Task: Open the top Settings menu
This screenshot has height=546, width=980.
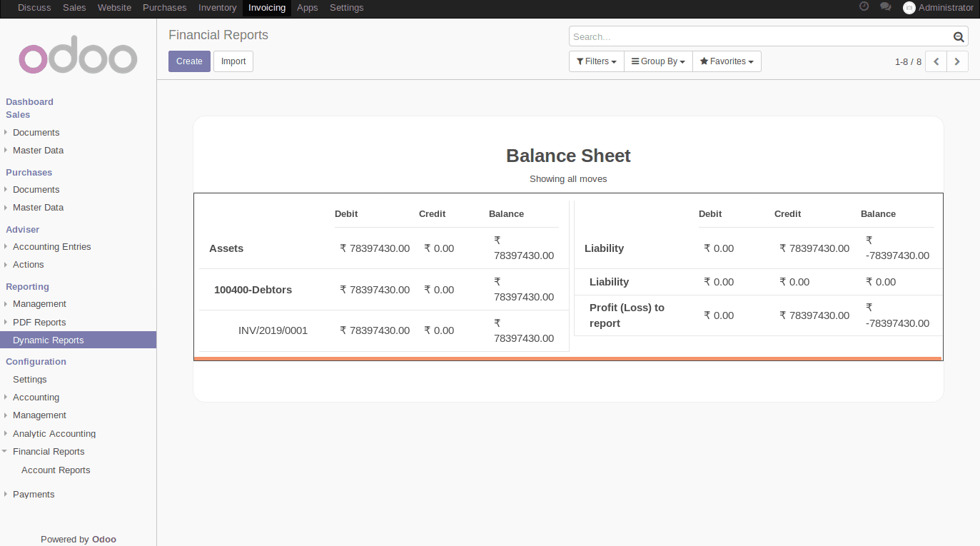Action: [346, 8]
